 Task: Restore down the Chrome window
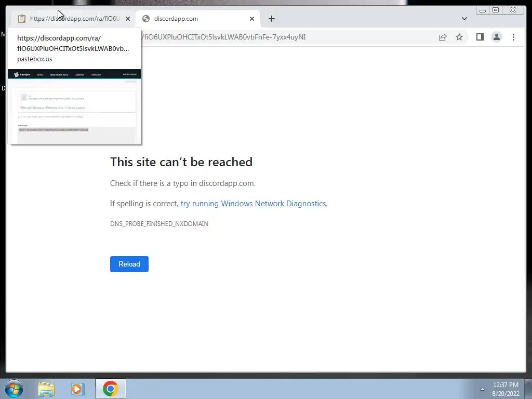coord(496,10)
